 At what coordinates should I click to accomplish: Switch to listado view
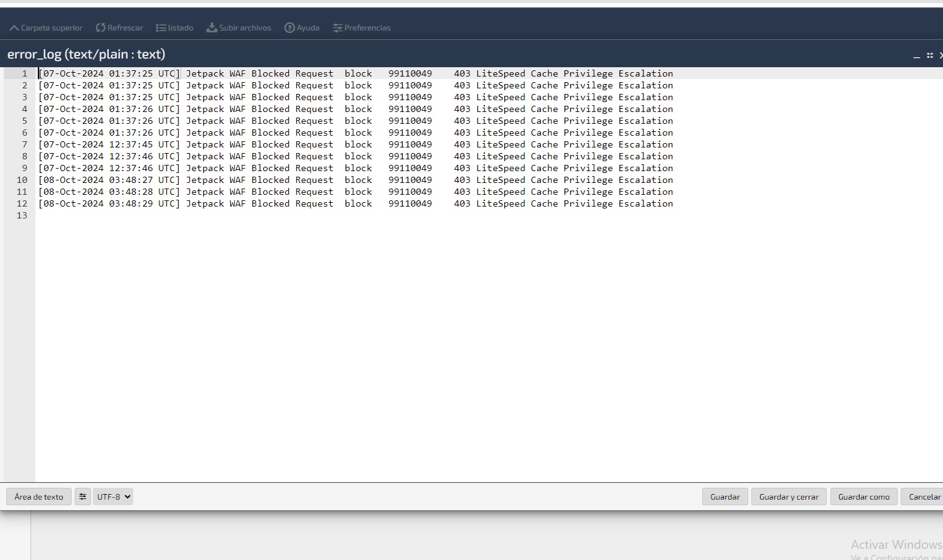174,28
